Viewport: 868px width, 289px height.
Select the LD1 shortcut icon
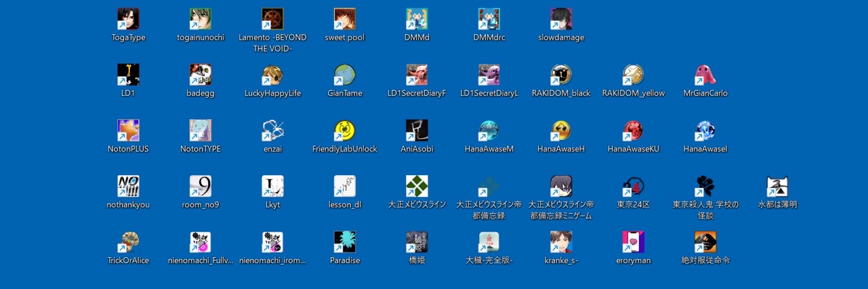[128, 75]
